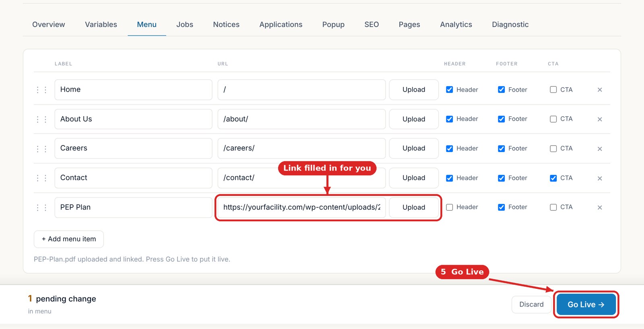Uncheck Header for Careers row

[450, 148]
